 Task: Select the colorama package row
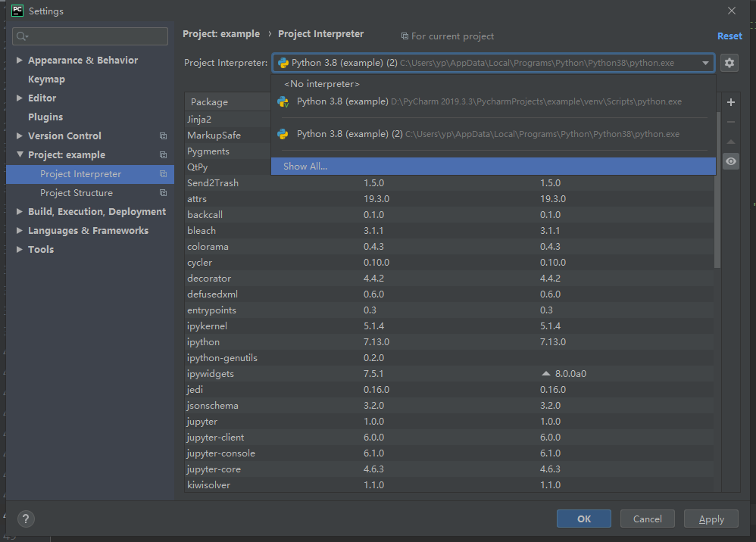(449, 247)
